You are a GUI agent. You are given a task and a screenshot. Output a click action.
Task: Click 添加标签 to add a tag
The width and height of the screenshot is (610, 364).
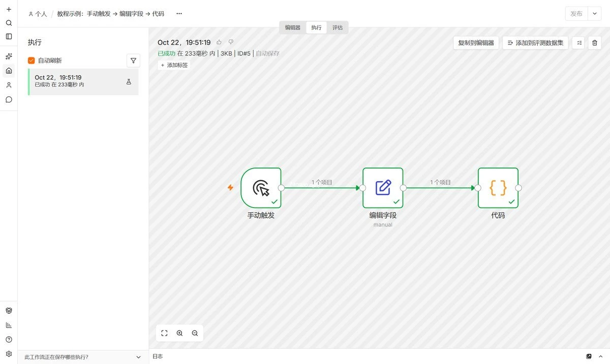pos(174,65)
